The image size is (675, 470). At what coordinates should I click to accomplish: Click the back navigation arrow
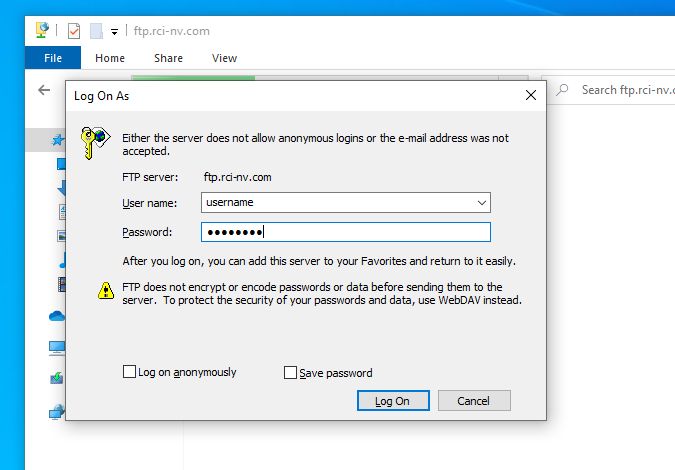(x=44, y=90)
